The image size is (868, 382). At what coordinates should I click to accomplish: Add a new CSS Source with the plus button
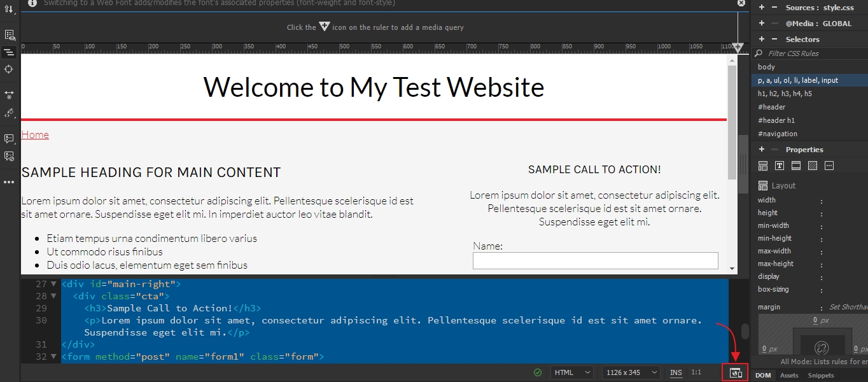(x=761, y=8)
